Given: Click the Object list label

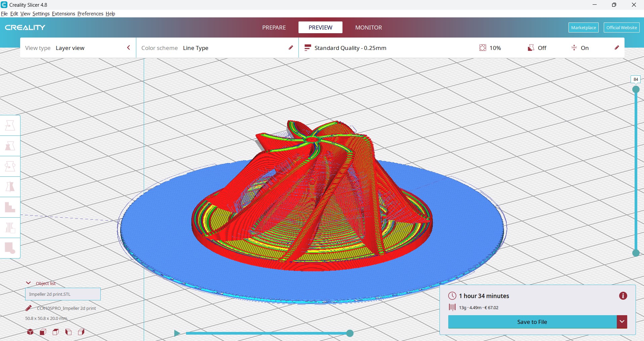Looking at the screenshot, I should point(46,283).
